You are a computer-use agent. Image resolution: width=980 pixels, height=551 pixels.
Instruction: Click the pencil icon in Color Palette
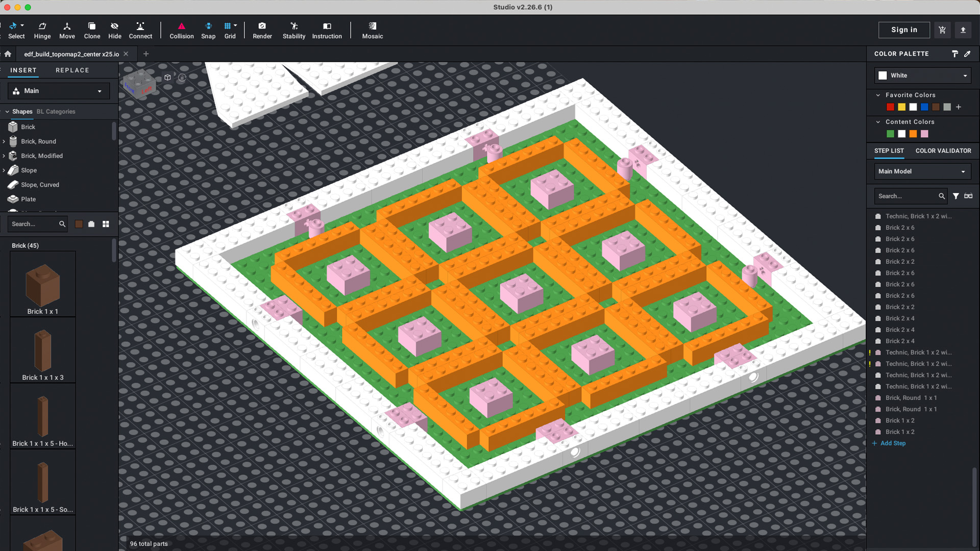pos(967,54)
